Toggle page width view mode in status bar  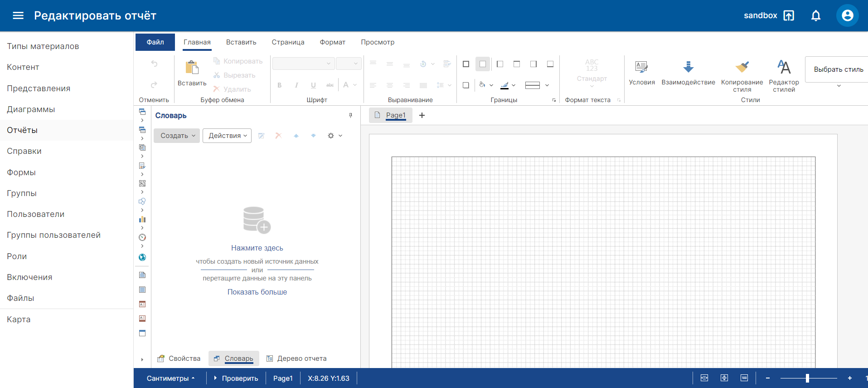tap(704, 378)
